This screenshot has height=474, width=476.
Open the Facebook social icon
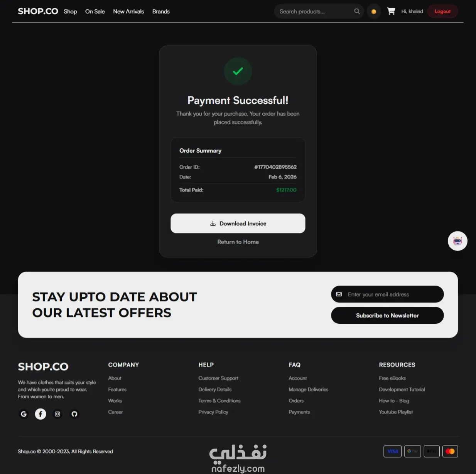tap(41, 414)
